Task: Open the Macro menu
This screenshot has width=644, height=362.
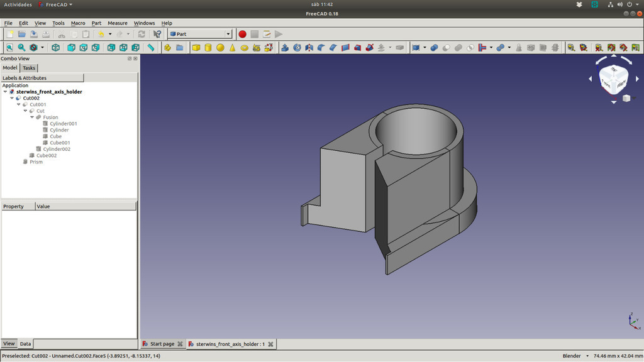Action: 77,23
